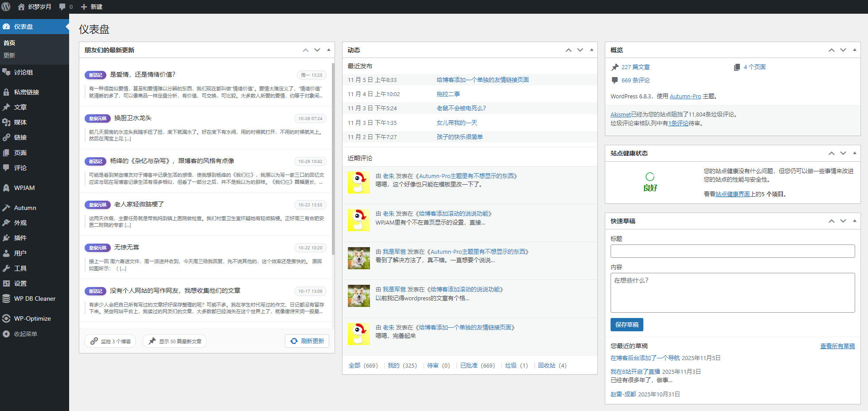Screen dimensions: 868x411
Task: Collapse the 快速草稿 panel
Action: [x=855, y=221]
